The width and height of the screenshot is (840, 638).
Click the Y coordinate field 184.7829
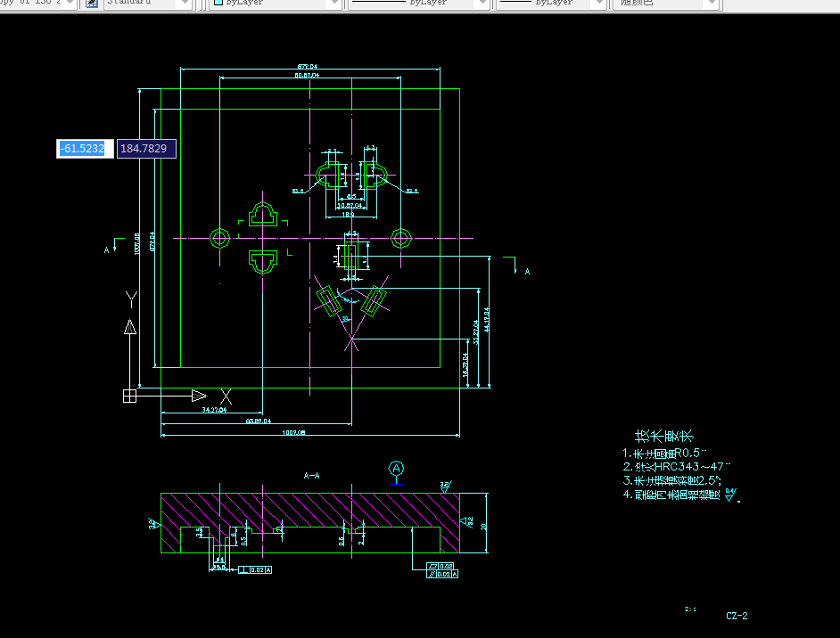[x=146, y=148]
